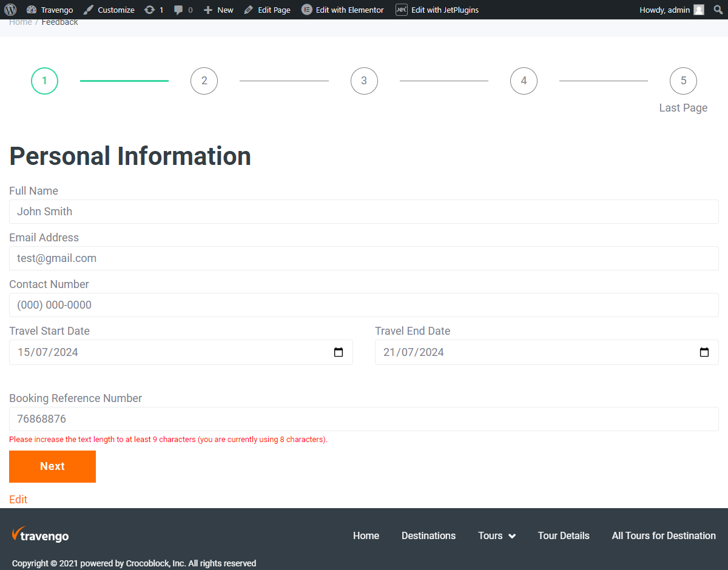This screenshot has height=570, width=728.
Task: Click the updates icon showing 1 pending update
Action: point(153,9)
